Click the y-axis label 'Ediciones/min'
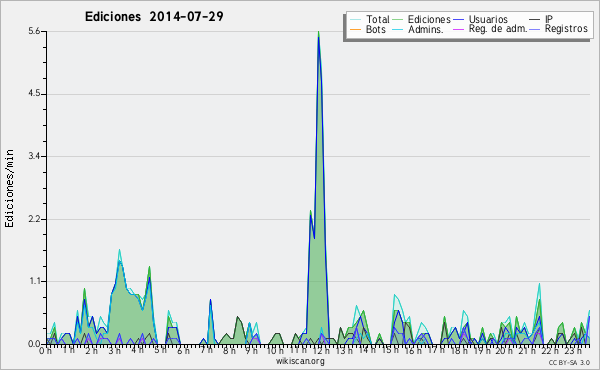The height and width of the screenshot is (370, 600). [x=9, y=188]
